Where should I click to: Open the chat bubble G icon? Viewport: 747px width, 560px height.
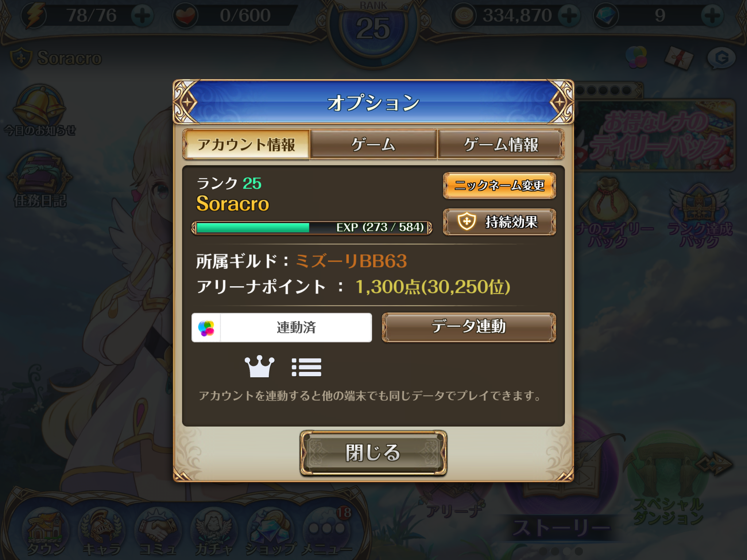click(x=721, y=58)
